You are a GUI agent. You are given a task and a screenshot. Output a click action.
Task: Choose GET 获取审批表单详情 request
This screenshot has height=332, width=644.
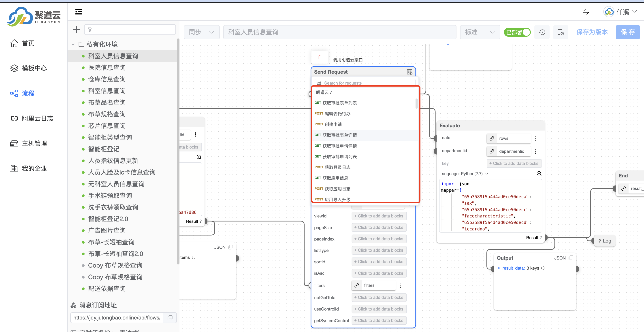click(365, 135)
